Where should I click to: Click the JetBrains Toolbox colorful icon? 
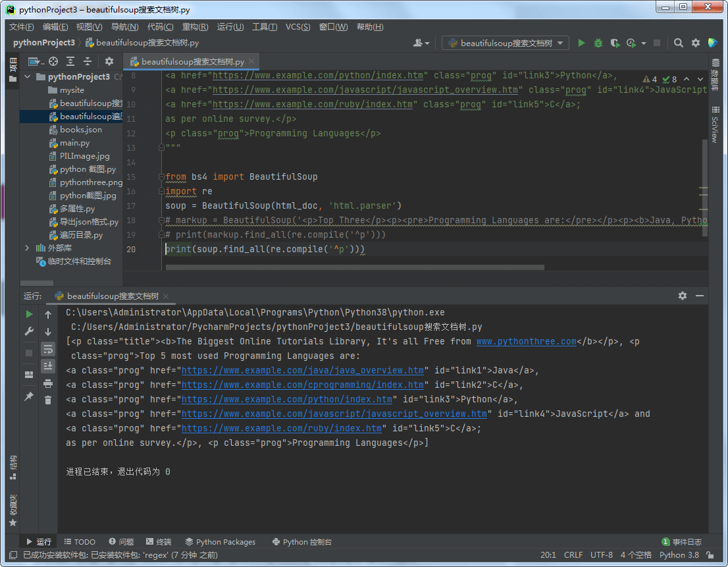pos(713,43)
